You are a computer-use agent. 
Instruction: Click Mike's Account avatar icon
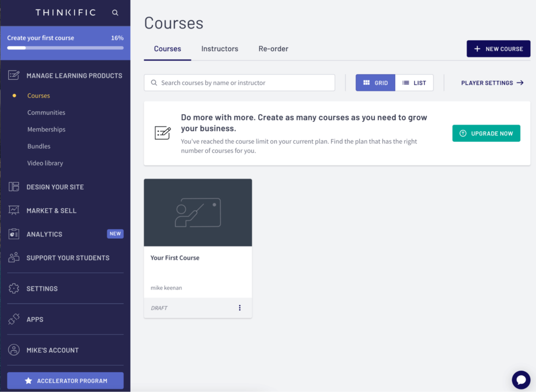point(14,350)
